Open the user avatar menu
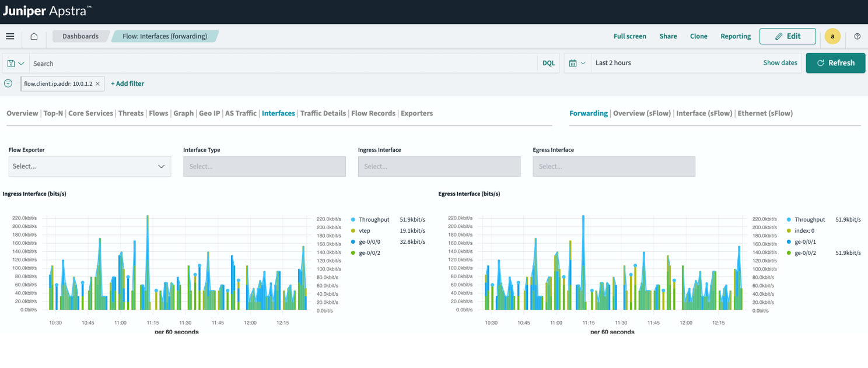The height and width of the screenshot is (368, 868). pyautogui.click(x=832, y=36)
